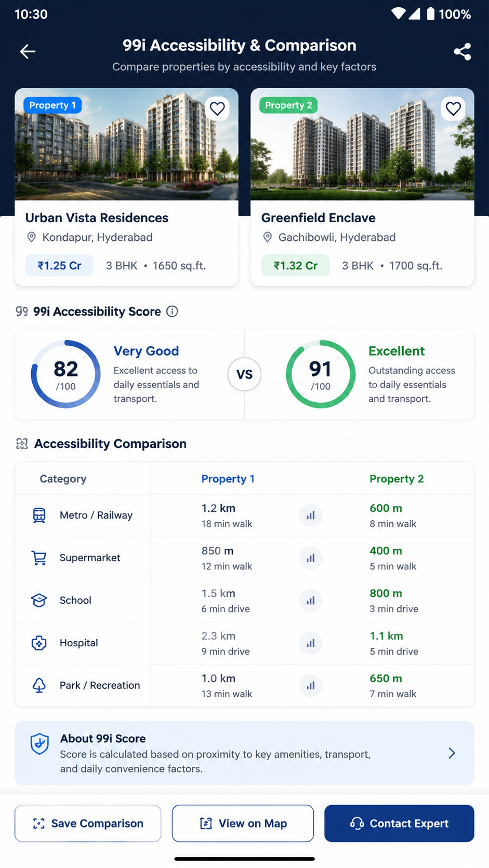Click Save Comparison button
This screenshot has height=868, width=489.
coord(88,823)
